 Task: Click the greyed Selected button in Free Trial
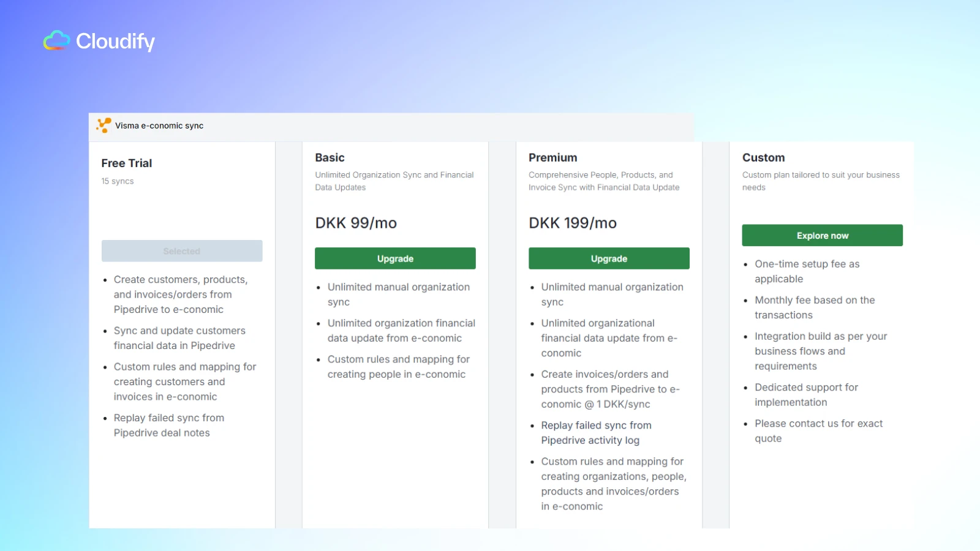click(182, 251)
